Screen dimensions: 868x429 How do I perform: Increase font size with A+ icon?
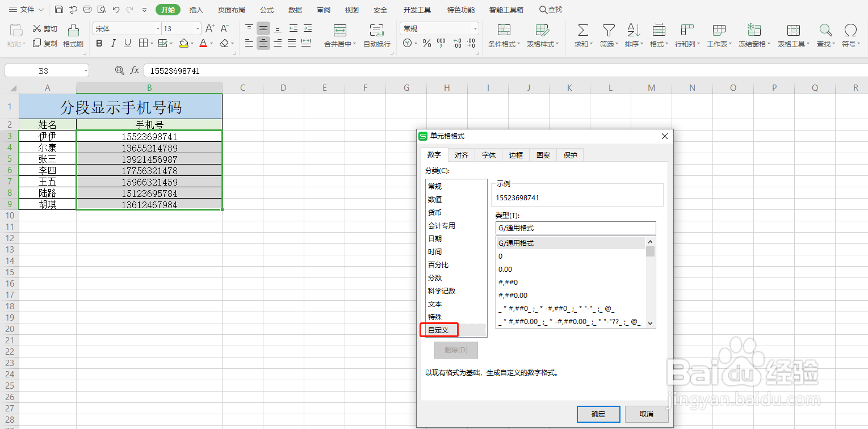click(x=209, y=28)
